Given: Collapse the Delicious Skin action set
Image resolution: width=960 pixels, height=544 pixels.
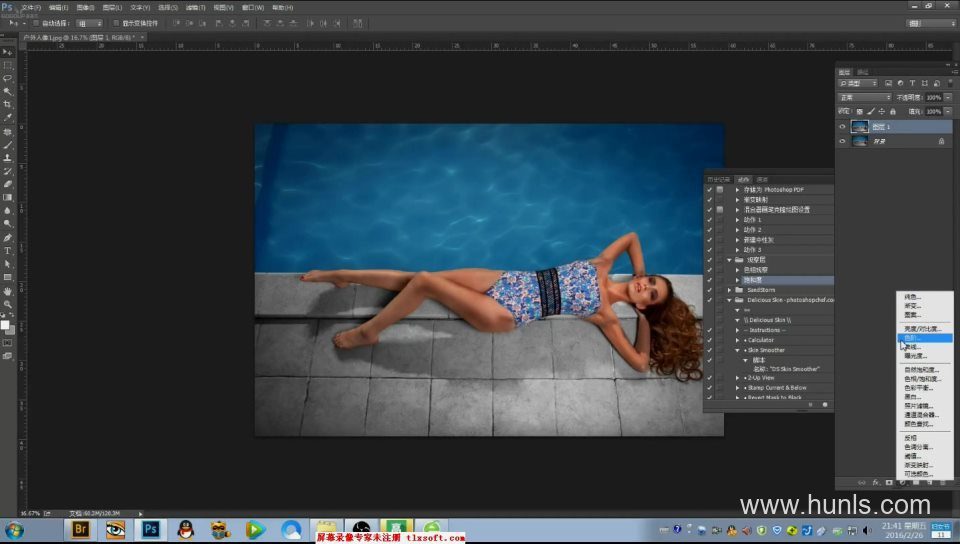Looking at the screenshot, I should point(729,300).
